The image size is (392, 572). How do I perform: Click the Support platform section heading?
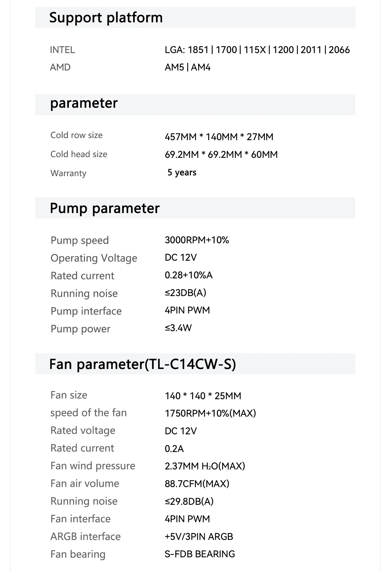coord(106,18)
